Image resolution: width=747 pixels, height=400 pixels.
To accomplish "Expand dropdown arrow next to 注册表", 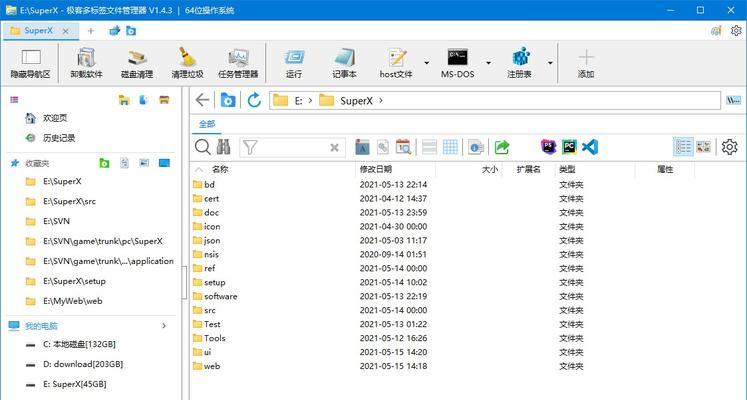I will [x=550, y=63].
